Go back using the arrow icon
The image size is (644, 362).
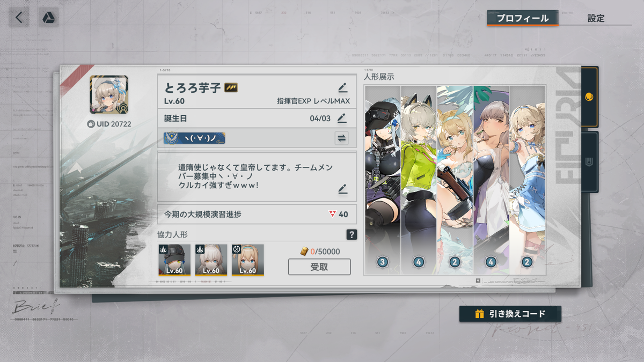[x=19, y=17]
